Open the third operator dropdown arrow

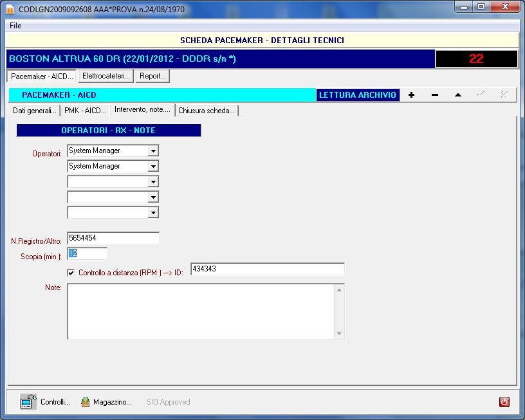(153, 182)
